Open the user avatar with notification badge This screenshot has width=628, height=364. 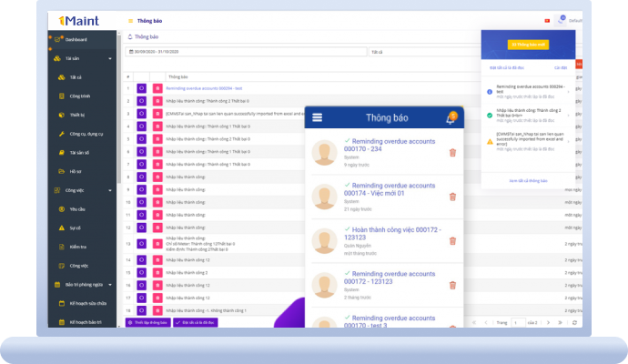point(562,20)
